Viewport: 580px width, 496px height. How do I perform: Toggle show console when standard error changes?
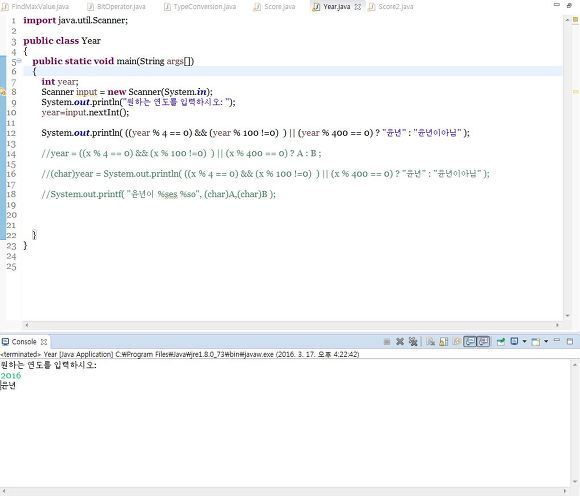tap(483, 342)
